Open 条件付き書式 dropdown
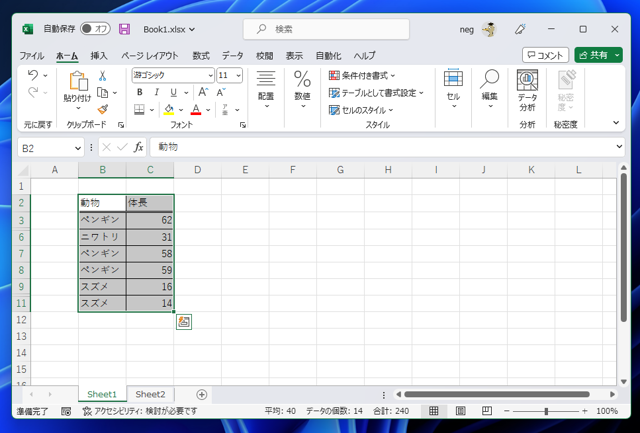The image size is (640, 433). (x=362, y=75)
